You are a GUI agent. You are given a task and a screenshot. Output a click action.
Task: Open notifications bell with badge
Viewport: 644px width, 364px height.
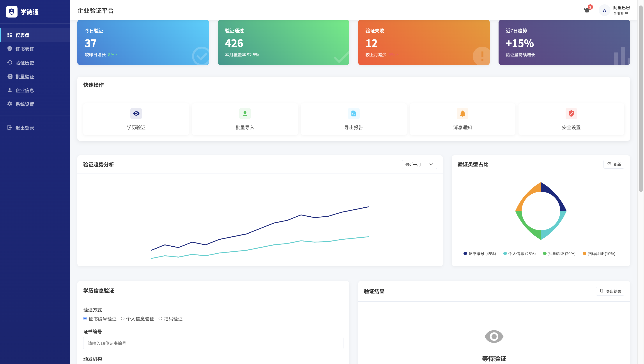pos(587,10)
